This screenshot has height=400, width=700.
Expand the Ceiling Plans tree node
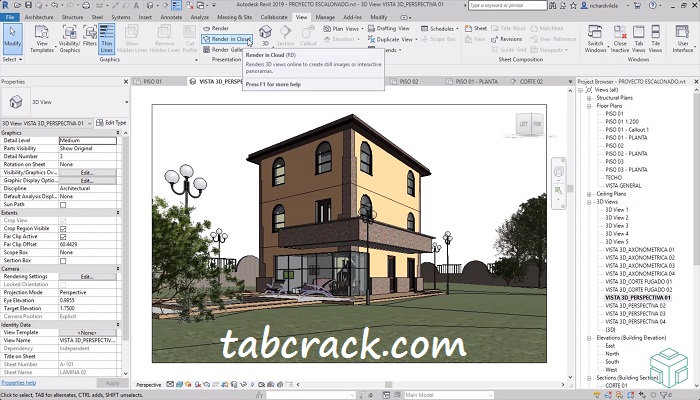coord(589,194)
